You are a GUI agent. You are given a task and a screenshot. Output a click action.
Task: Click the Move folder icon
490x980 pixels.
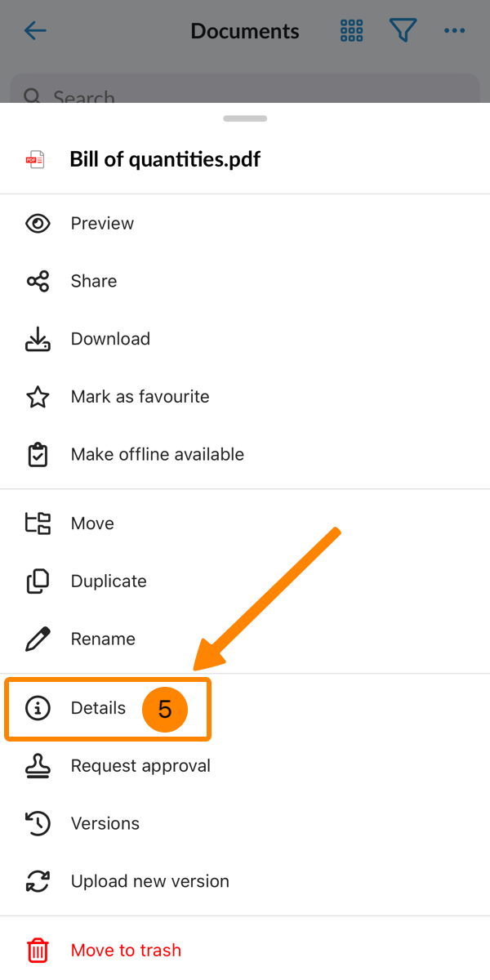(38, 523)
